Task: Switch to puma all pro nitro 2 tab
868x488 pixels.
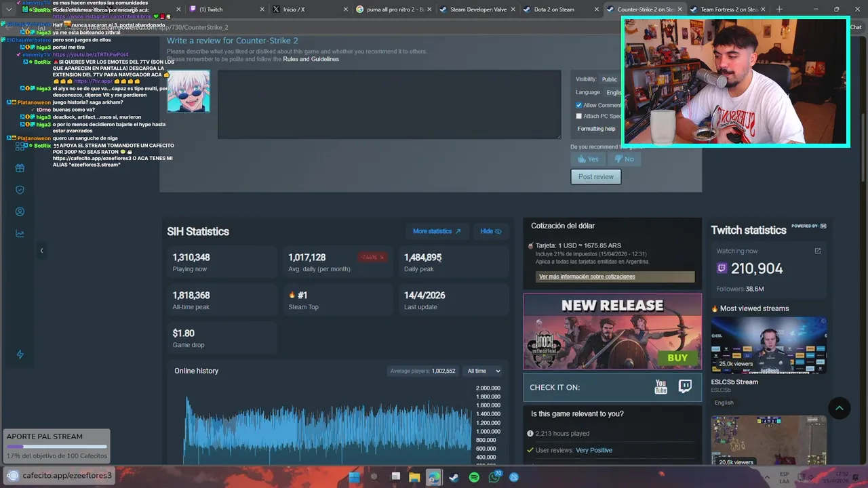Action: point(395,9)
